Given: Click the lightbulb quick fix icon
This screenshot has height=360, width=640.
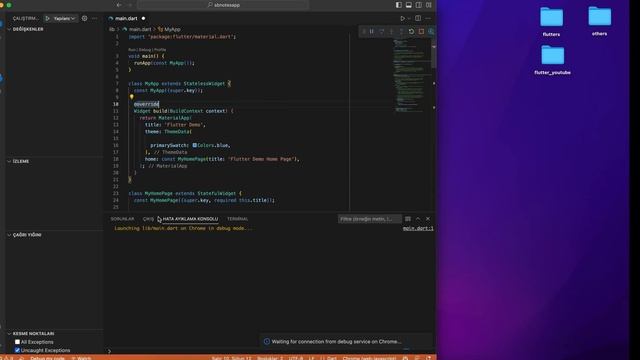Looking at the screenshot, I should [x=131, y=97].
